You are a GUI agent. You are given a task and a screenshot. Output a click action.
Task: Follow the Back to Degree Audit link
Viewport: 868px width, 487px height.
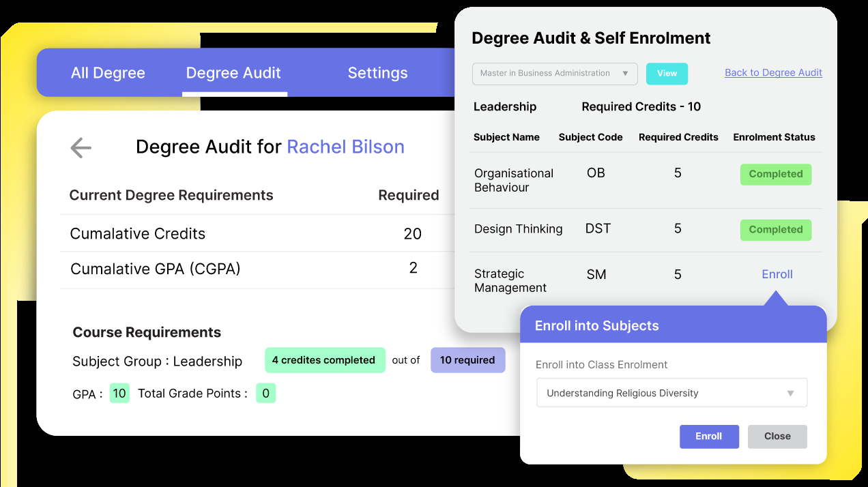pos(773,72)
